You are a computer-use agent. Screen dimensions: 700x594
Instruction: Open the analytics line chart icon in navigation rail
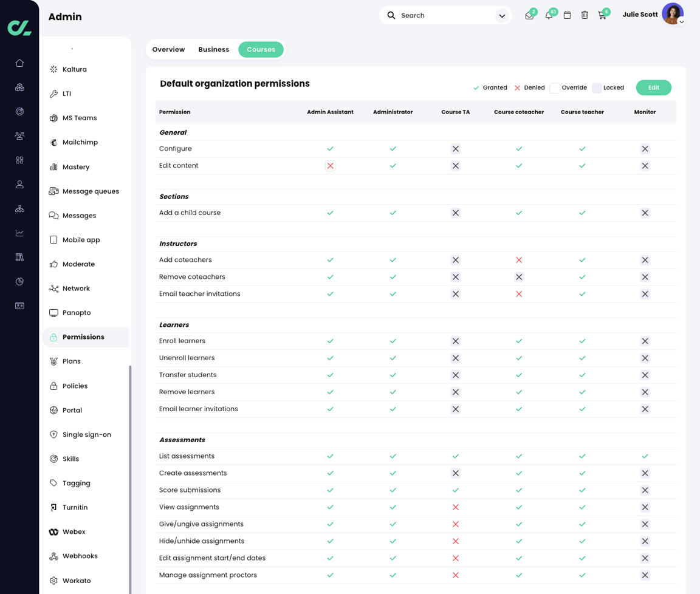coord(19,233)
